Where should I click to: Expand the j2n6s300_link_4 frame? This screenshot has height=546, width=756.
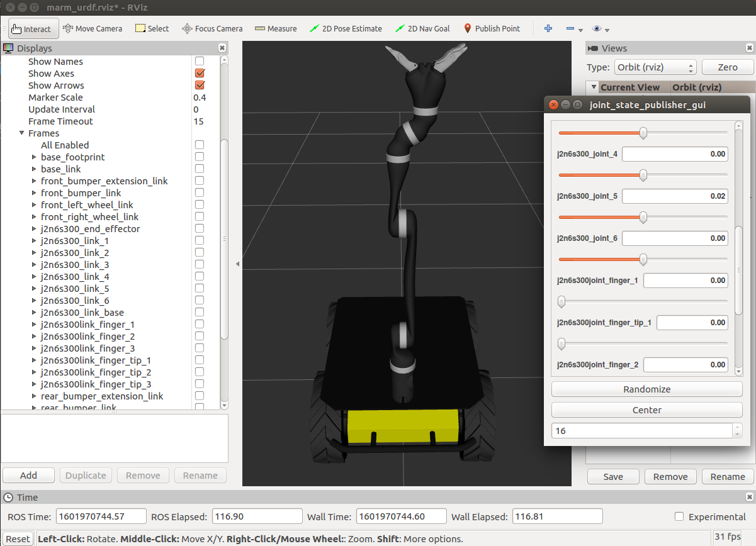[34, 277]
